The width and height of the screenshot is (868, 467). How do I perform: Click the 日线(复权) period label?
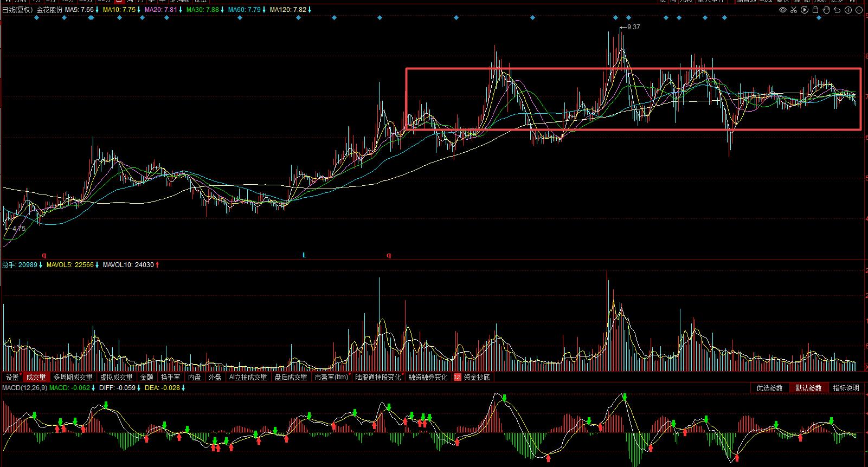pyautogui.click(x=17, y=10)
